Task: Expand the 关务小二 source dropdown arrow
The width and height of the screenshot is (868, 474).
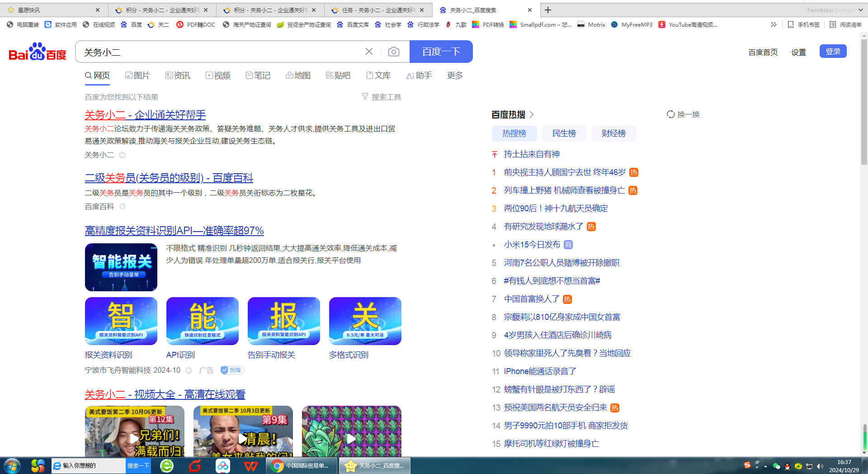Action: tap(122, 155)
